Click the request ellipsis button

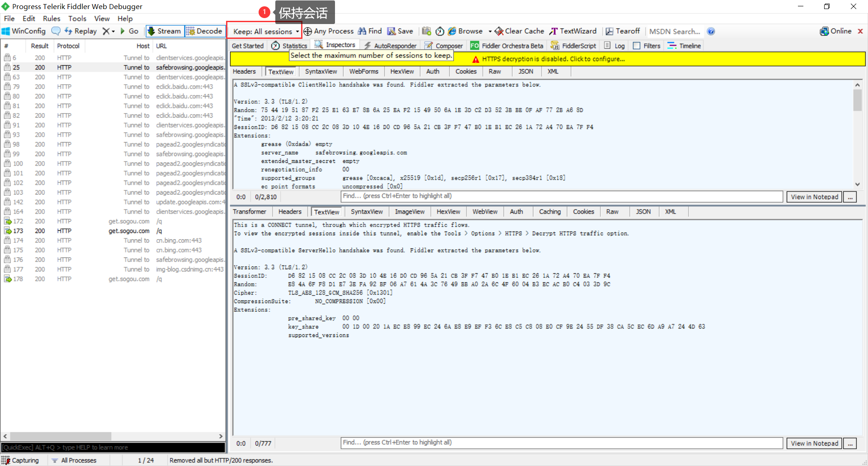click(x=850, y=197)
